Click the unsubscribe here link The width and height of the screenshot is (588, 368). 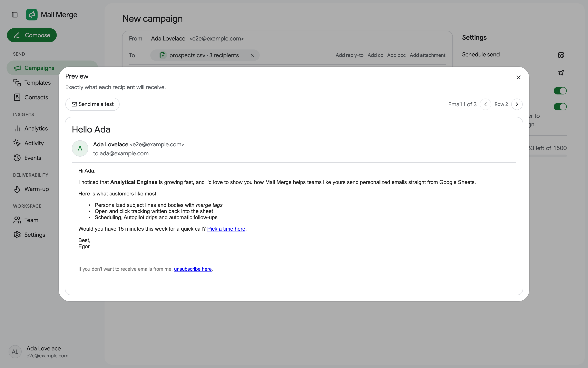pos(193,269)
